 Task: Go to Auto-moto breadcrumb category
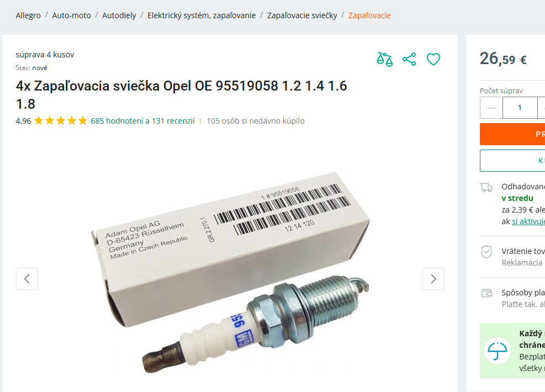tap(71, 15)
